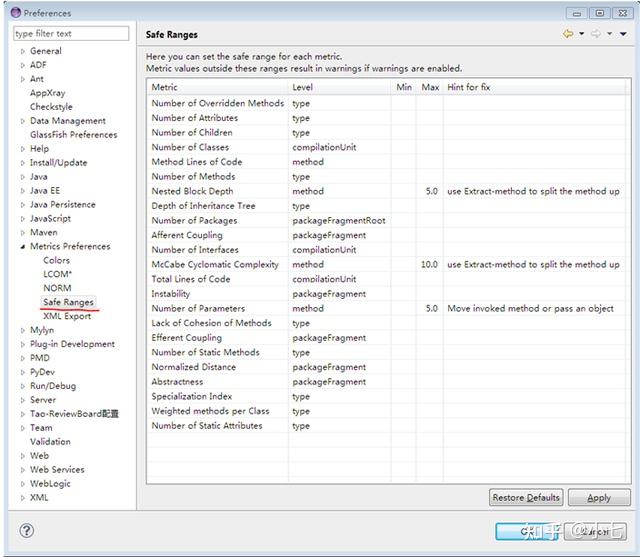The image size is (640, 557).
Task: Expand the Maven tree node
Action: [23, 233]
